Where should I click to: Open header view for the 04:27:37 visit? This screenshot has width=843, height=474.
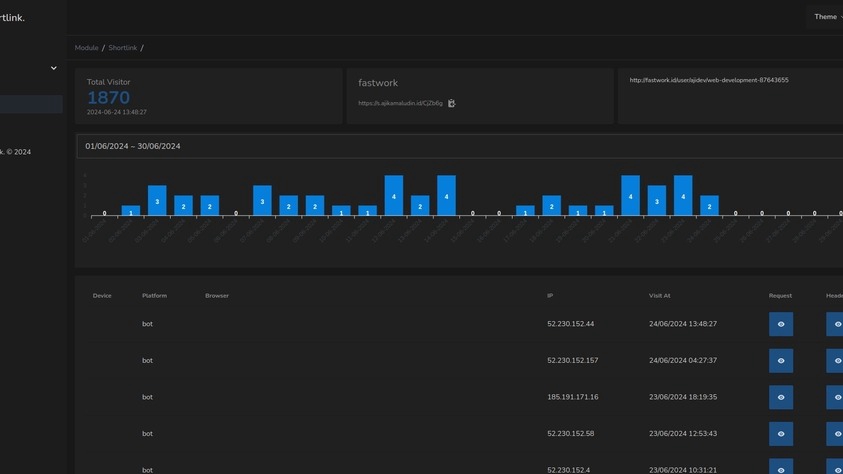(x=836, y=360)
